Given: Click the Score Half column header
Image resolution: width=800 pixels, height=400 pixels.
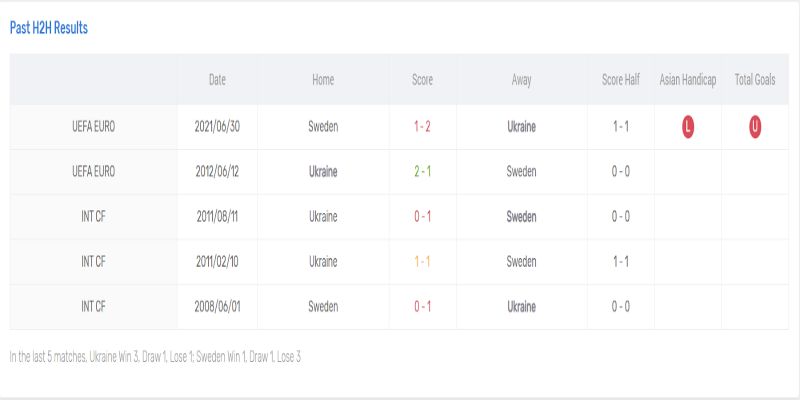Looking at the screenshot, I should [621, 80].
